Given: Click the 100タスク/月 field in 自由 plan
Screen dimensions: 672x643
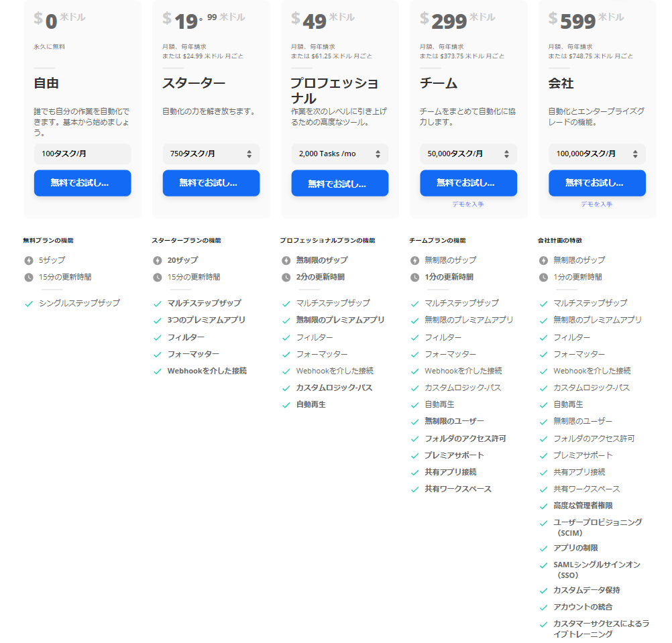Looking at the screenshot, I should [x=82, y=154].
